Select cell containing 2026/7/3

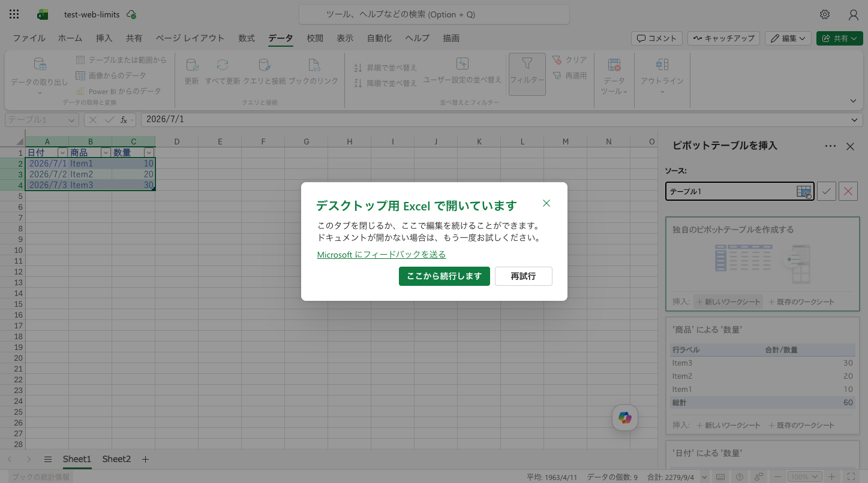47,185
